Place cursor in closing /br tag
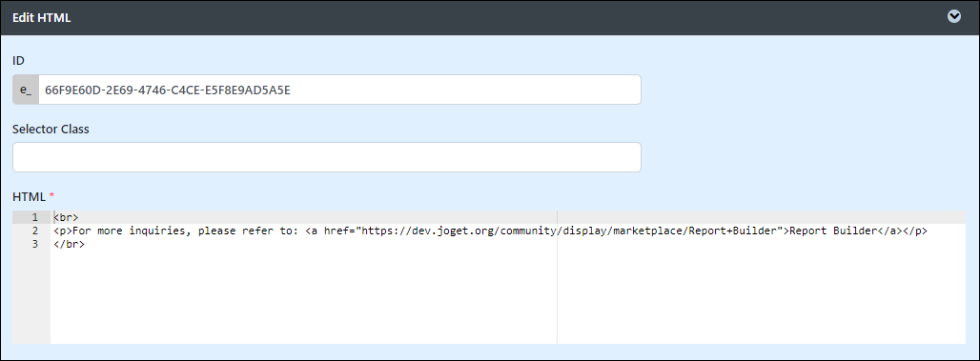 click(x=69, y=245)
